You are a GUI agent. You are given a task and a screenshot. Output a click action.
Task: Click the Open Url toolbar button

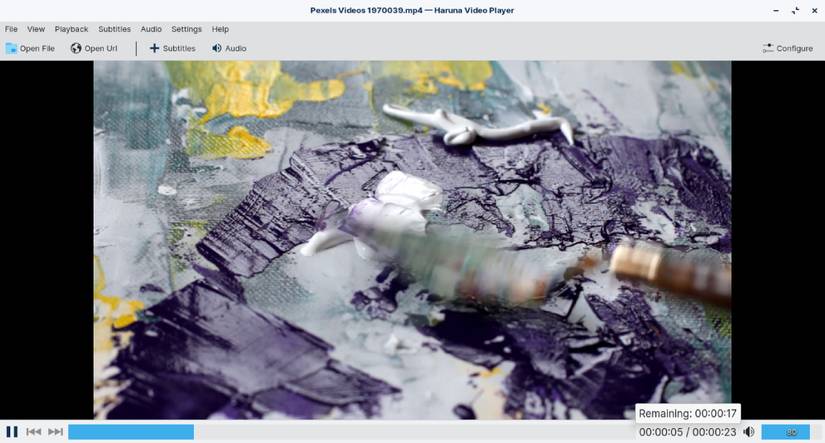tap(94, 48)
